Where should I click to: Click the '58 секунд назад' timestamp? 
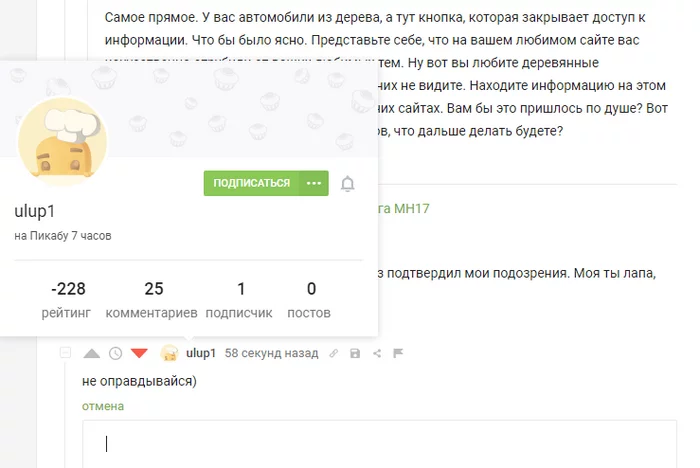pyautogui.click(x=271, y=353)
